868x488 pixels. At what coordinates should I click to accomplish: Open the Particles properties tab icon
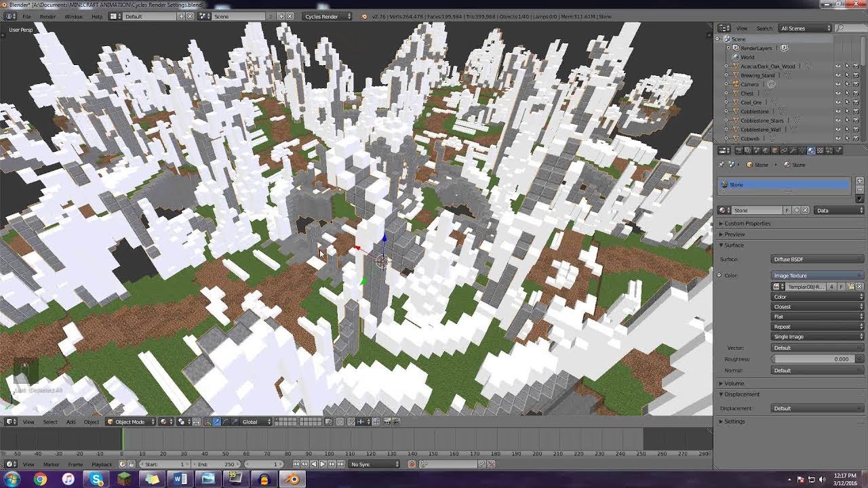(829, 150)
